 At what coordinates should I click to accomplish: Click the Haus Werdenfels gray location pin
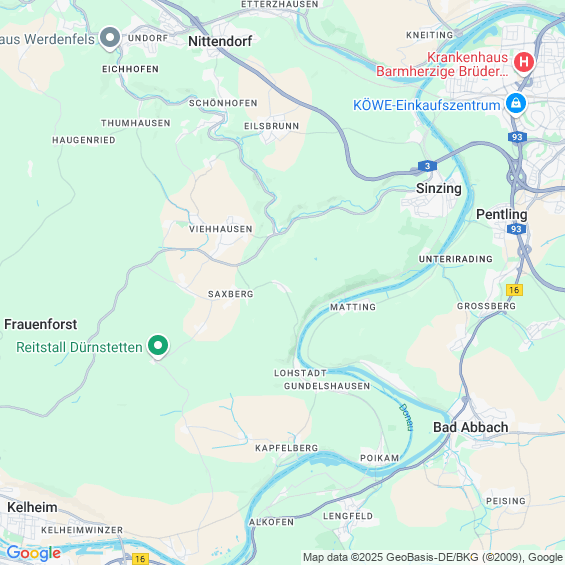[110, 38]
